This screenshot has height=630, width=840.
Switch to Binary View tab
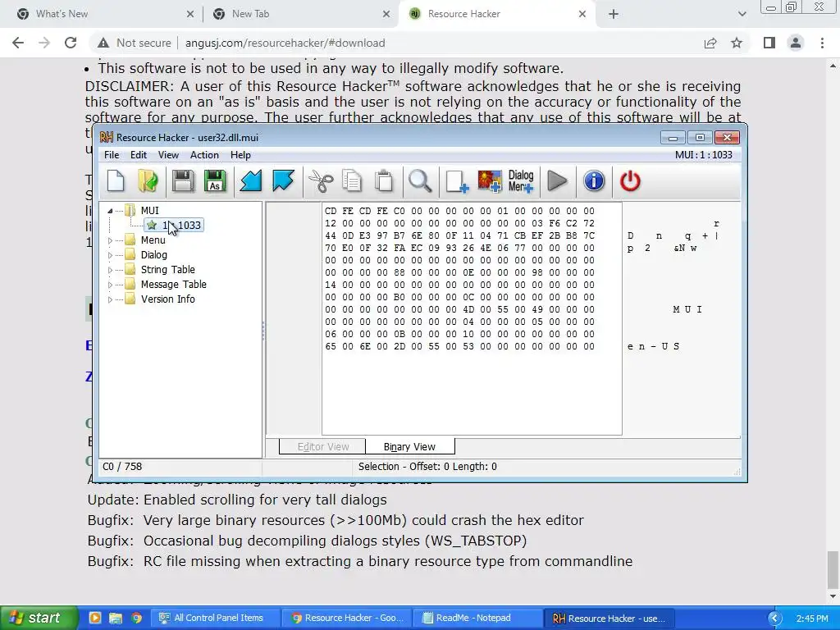click(x=410, y=446)
